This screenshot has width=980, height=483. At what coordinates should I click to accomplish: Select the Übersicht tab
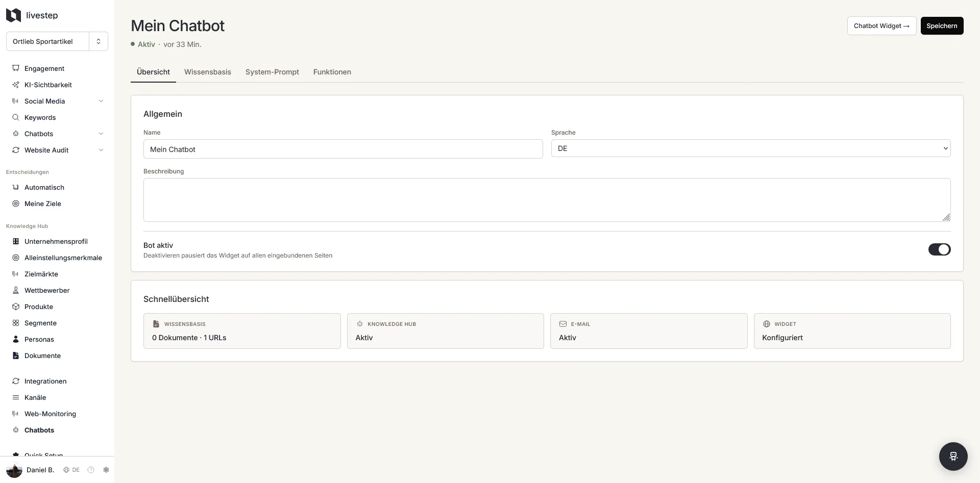click(153, 72)
